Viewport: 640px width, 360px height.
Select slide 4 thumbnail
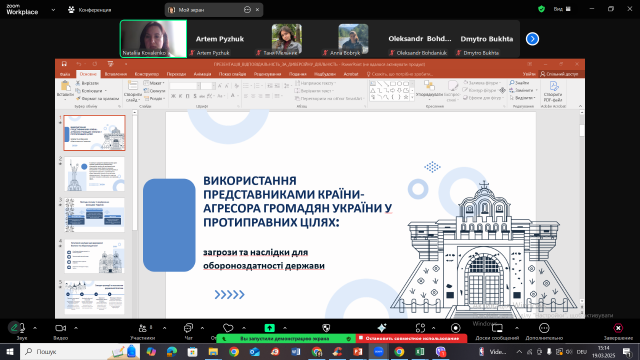(x=94, y=256)
